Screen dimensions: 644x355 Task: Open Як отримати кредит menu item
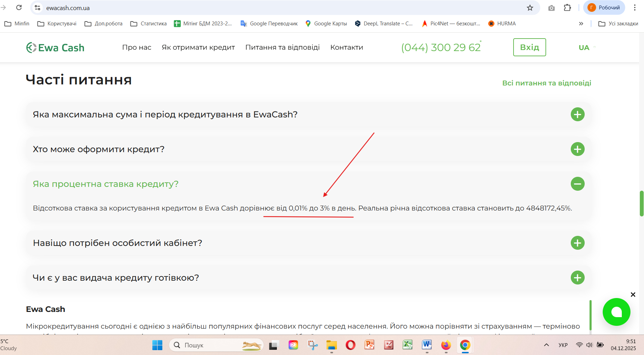198,47
